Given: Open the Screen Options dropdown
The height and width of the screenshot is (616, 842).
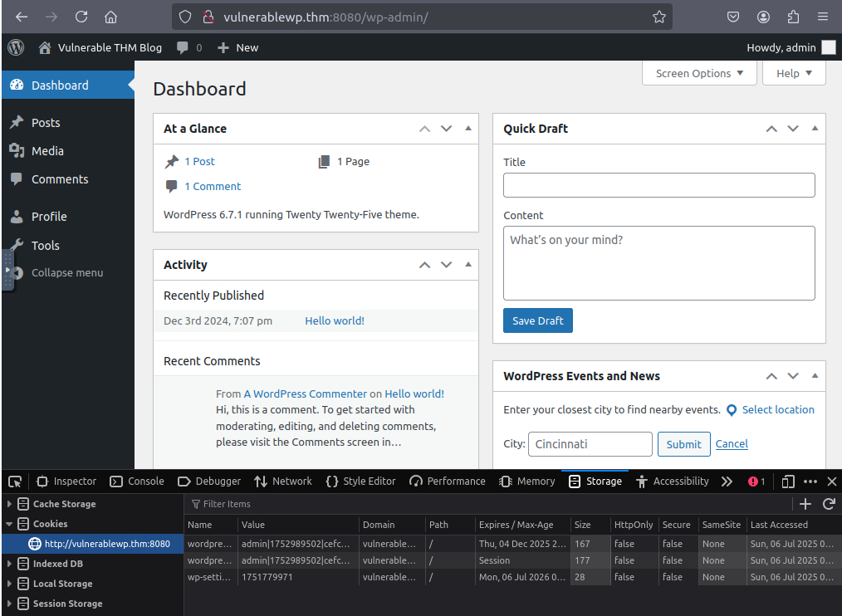Looking at the screenshot, I should tap(699, 73).
